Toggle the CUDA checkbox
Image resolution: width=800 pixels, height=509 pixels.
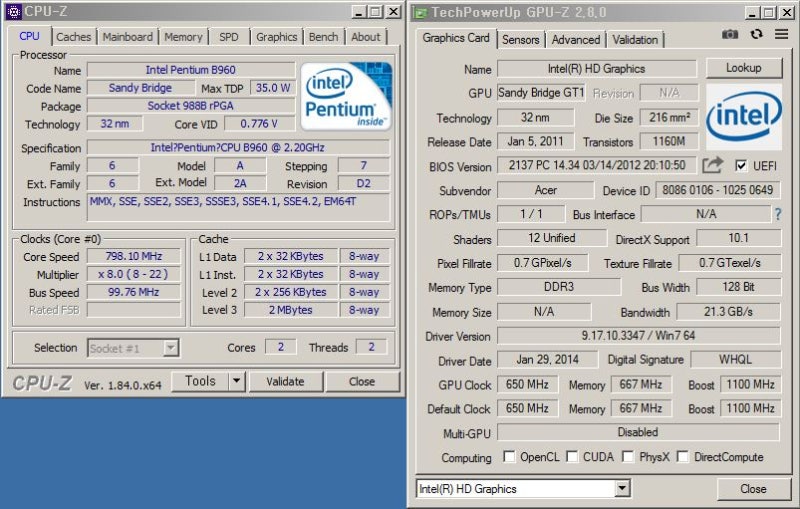click(x=572, y=456)
